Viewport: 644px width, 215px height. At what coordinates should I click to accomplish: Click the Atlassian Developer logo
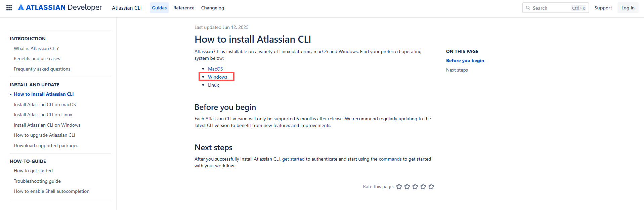tap(60, 7)
